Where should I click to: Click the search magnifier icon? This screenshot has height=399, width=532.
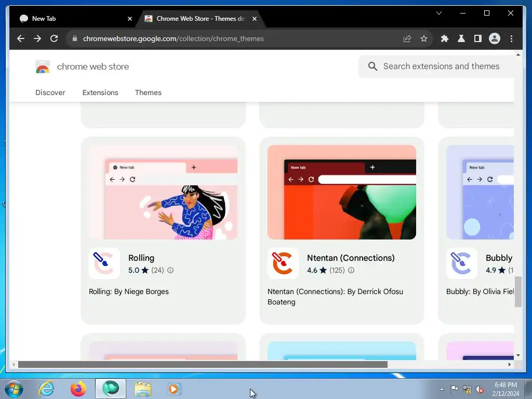[x=373, y=66]
